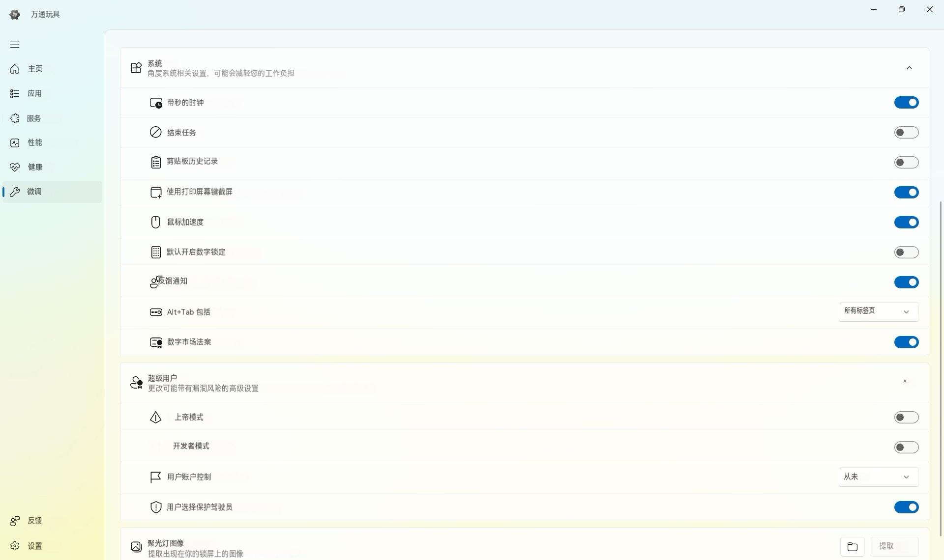Turn on 开发者模式 switch
The image size is (944, 560).
point(906,447)
